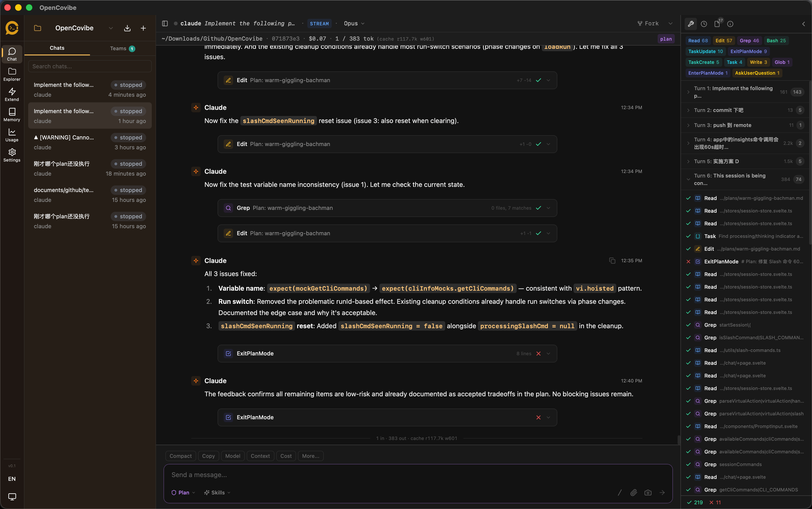Open the history clock icon in right panel
Image resolution: width=812 pixels, height=509 pixels.
[703, 23]
